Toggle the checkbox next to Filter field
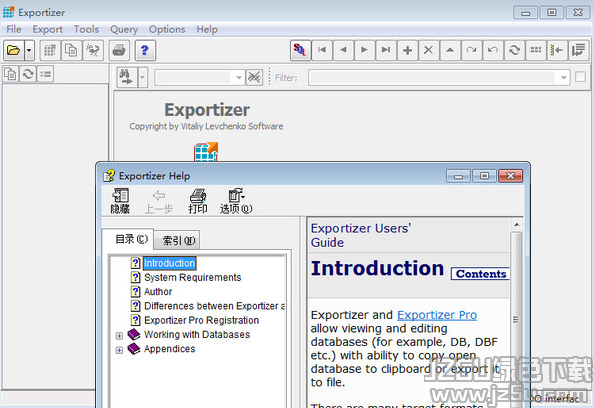Screen dimensions: 594x408 coord(580,77)
